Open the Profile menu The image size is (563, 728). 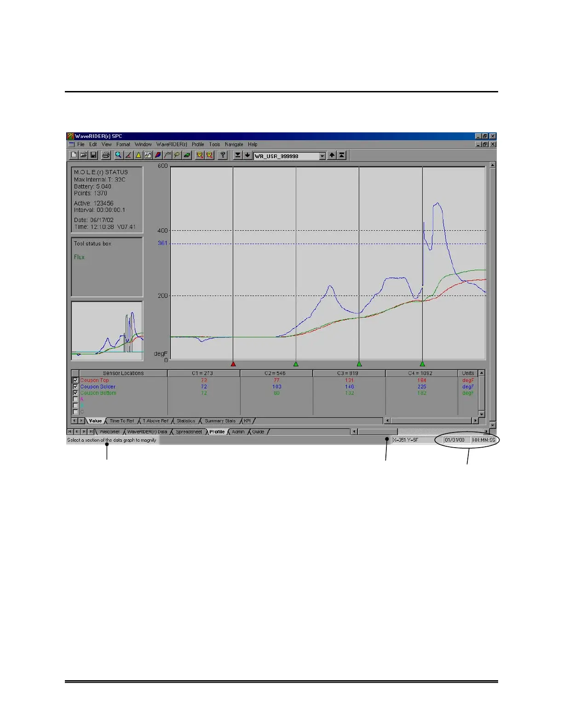coord(198,144)
